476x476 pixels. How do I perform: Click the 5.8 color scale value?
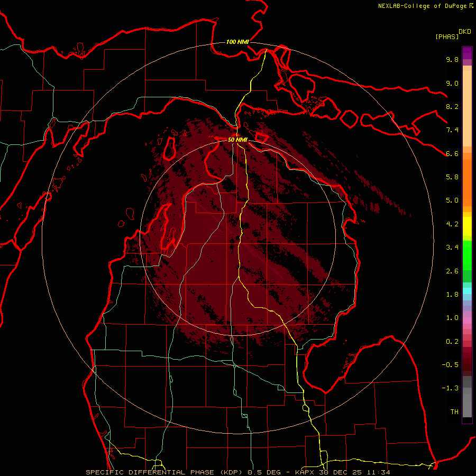pos(452,177)
